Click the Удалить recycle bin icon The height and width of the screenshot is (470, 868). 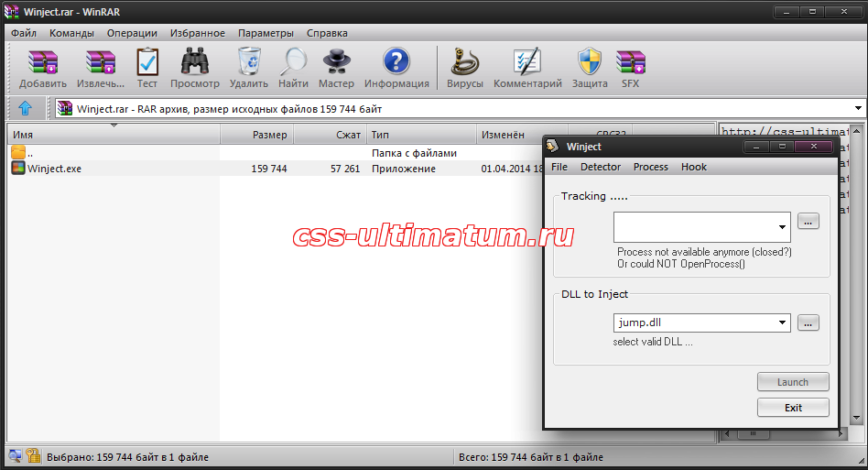(x=249, y=61)
